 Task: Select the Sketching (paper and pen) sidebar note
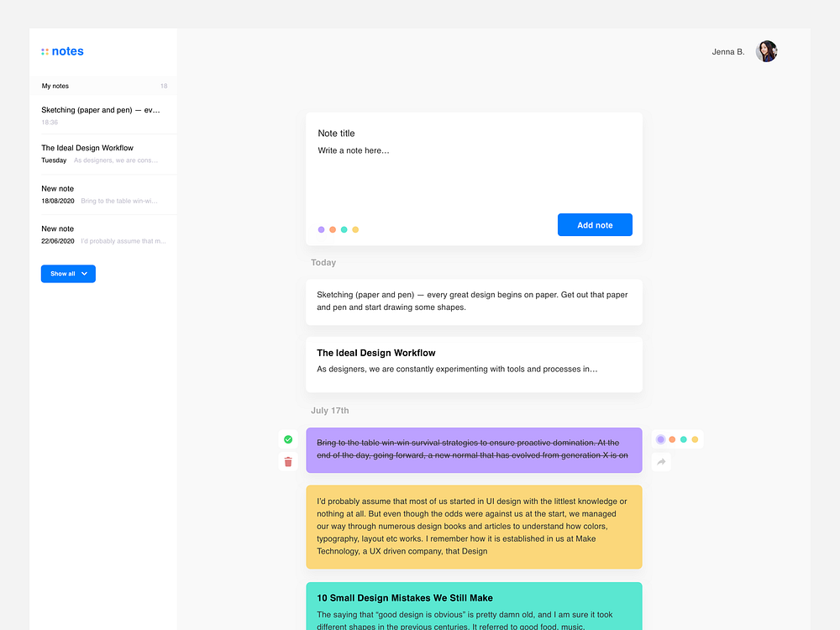[x=101, y=115]
